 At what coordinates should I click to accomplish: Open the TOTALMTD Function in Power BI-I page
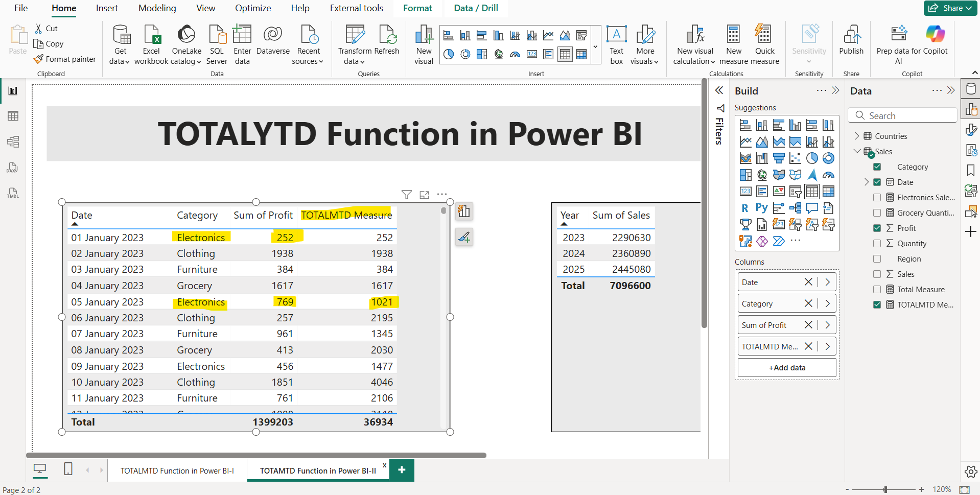point(177,470)
